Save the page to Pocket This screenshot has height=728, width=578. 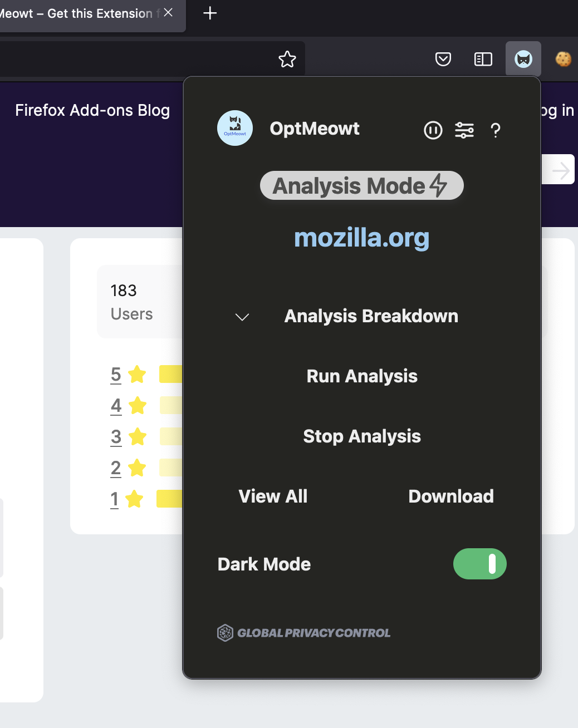443,58
